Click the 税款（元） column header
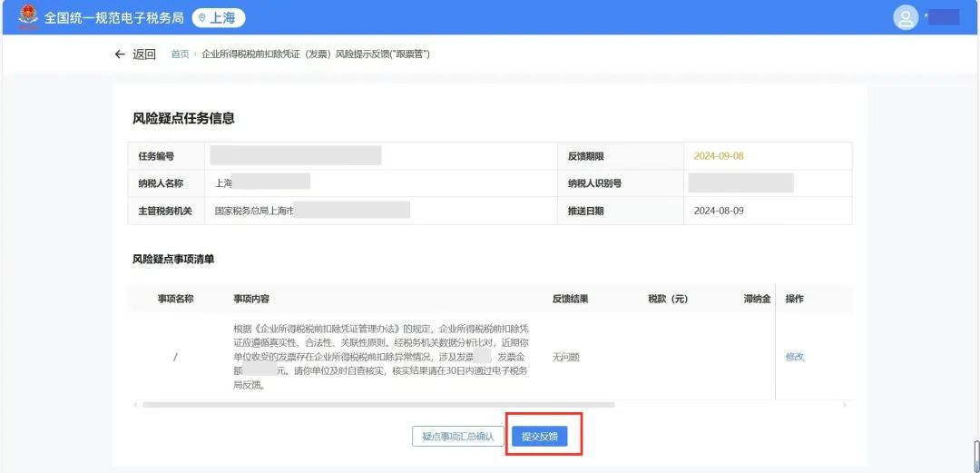Image resolution: width=980 pixels, height=473 pixels. [x=669, y=299]
